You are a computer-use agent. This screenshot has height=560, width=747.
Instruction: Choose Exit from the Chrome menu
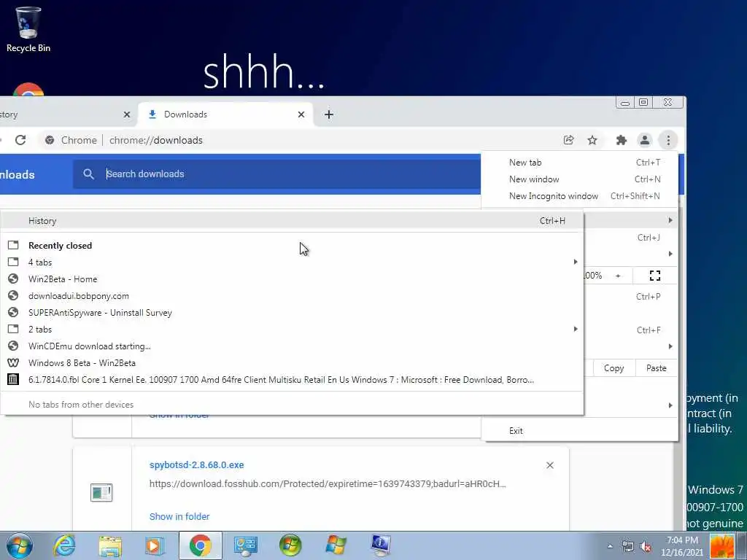[x=579, y=430]
